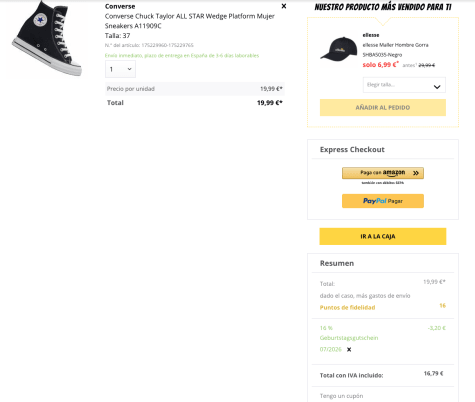Click the double arrow on Amazon button
This screenshot has width=475, height=402.
coord(416,173)
